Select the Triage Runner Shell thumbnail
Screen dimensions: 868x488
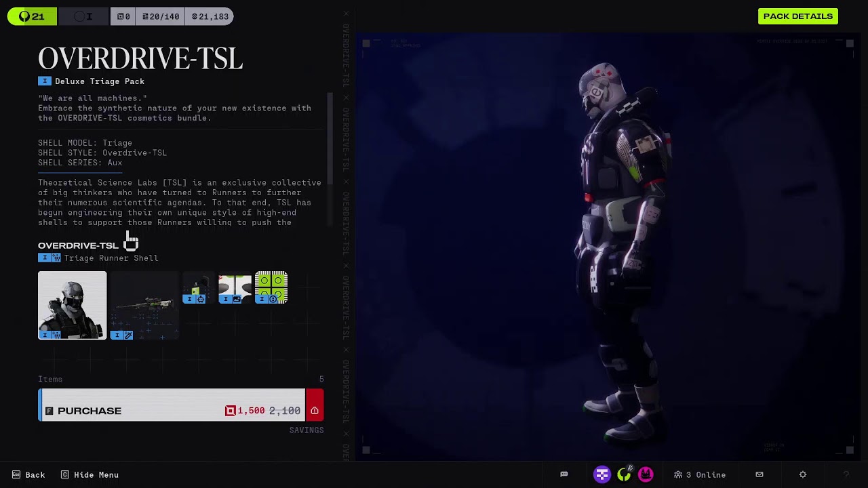72,305
